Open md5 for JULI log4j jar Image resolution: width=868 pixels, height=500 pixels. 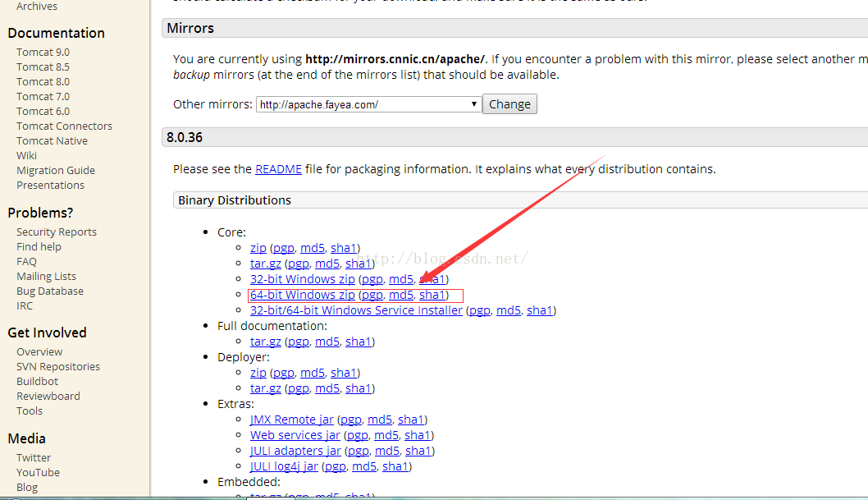tap(364, 466)
